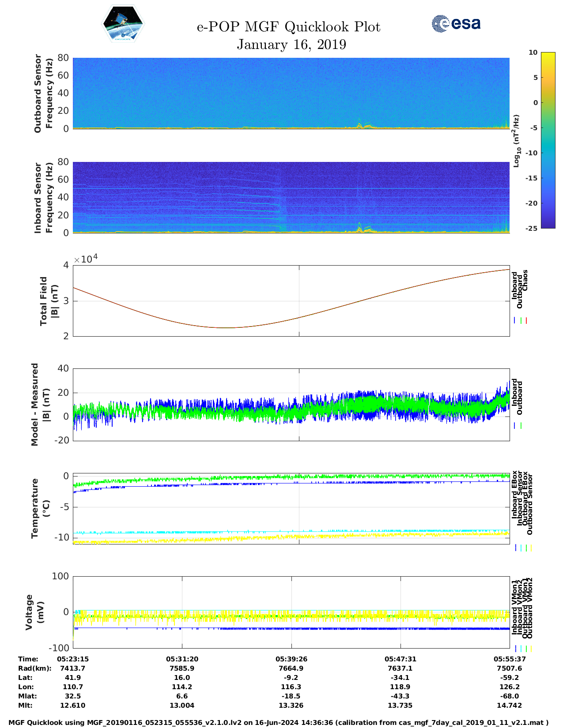Click the Log10 (nT²/Hz) colorbar label
This screenshot has width=563, height=728.
click(x=516, y=141)
